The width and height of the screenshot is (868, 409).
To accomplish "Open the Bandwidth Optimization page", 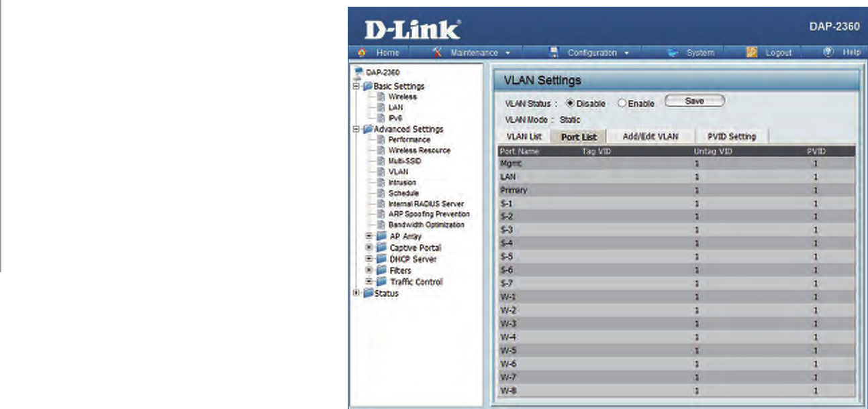I will click(x=426, y=225).
